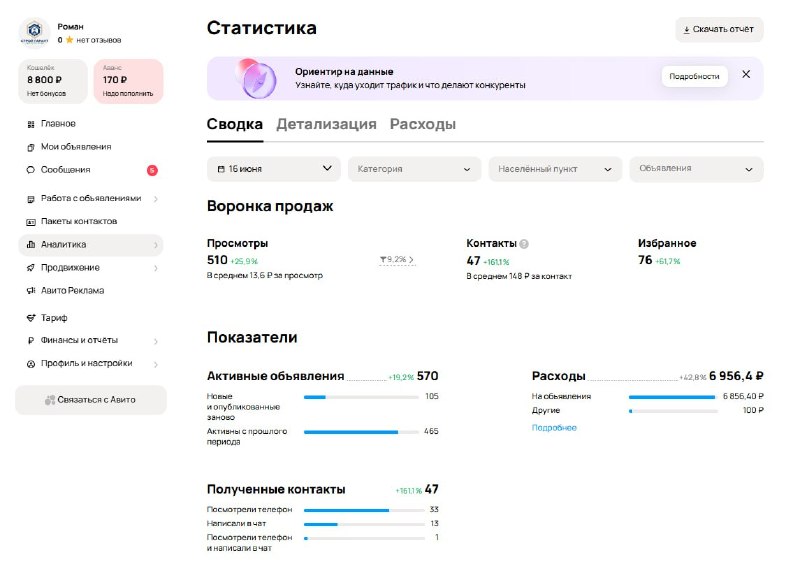Viewport: 800px width, 564px height.
Task: Click the нет отзывов text
Action: [99, 40]
